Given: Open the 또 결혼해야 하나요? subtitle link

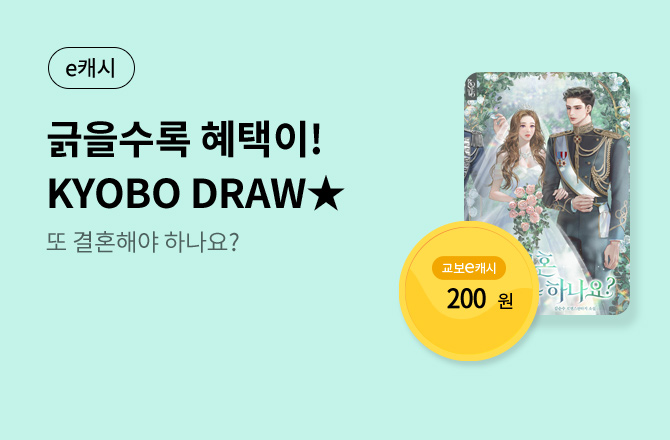Looking at the screenshot, I should tap(143, 242).
